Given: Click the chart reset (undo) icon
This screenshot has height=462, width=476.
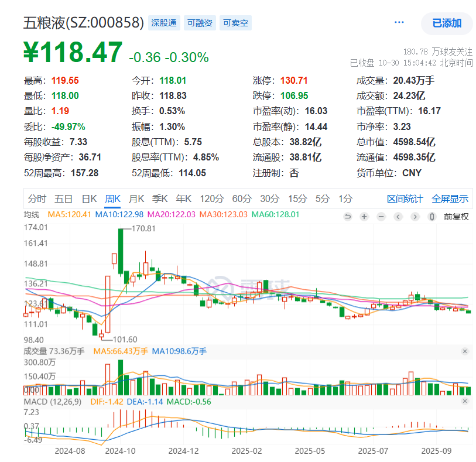Looking at the screenshot, I should [x=347, y=217].
